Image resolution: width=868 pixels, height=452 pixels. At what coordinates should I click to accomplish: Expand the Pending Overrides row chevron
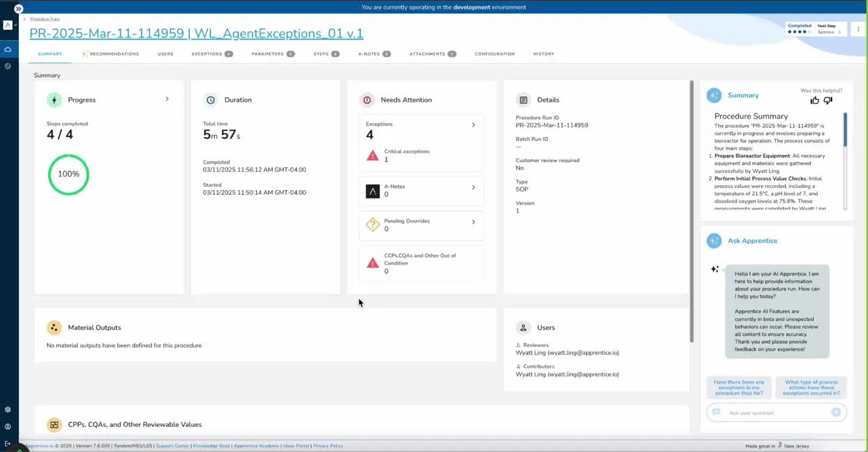[473, 222]
